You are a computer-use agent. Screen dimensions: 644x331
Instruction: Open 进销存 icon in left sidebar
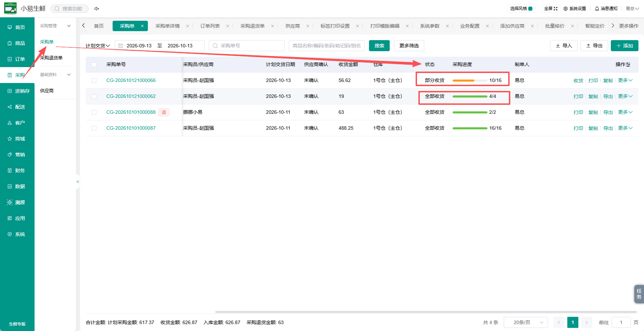coord(10,91)
